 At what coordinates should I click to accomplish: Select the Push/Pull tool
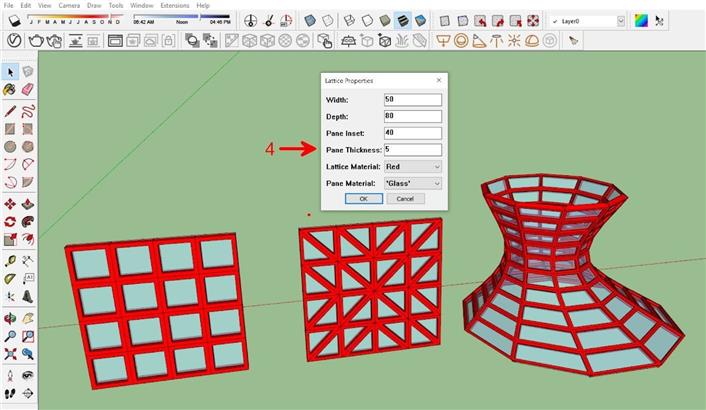[28, 204]
